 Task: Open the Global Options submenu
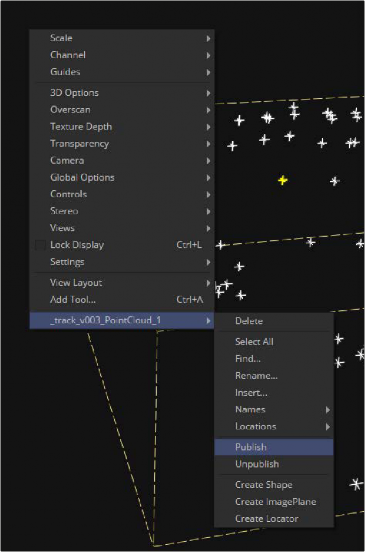click(x=122, y=177)
